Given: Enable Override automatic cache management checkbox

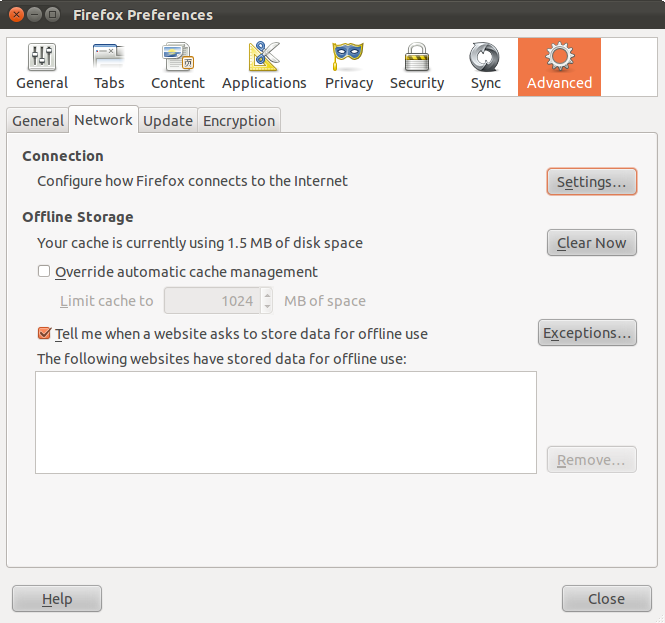Looking at the screenshot, I should [44, 271].
